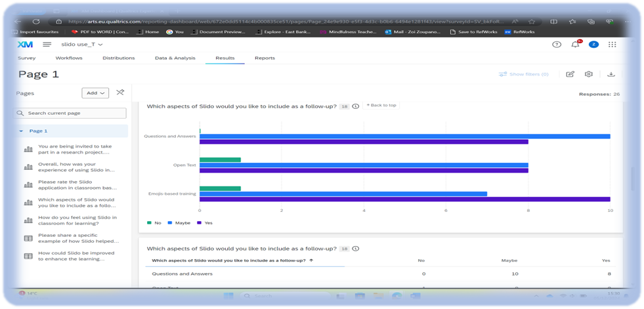Open the hamburger navigation menu

point(47,45)
